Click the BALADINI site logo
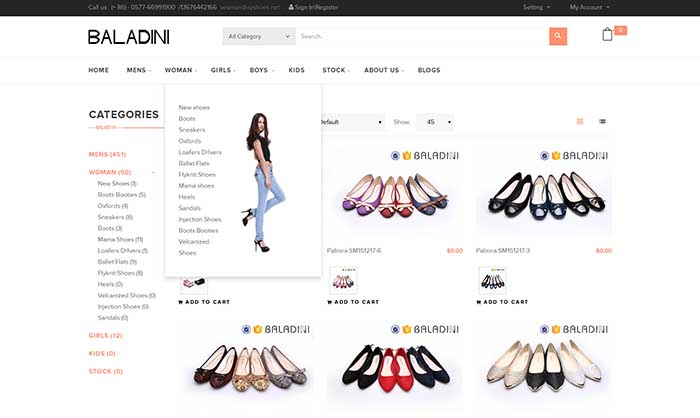 coord(129,37)
